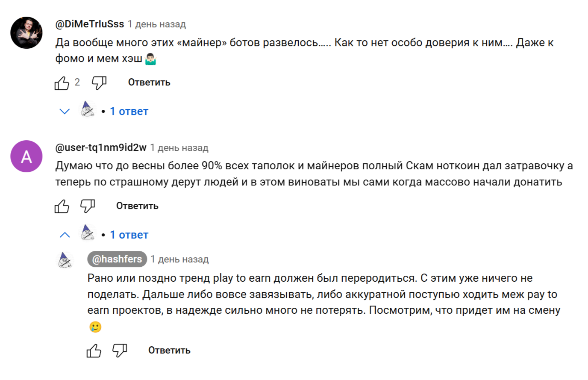Collapse replies under the @user-tq1nm9id2w comment
Viewport: 588px width, 380px height.
(x=65, y=235)
